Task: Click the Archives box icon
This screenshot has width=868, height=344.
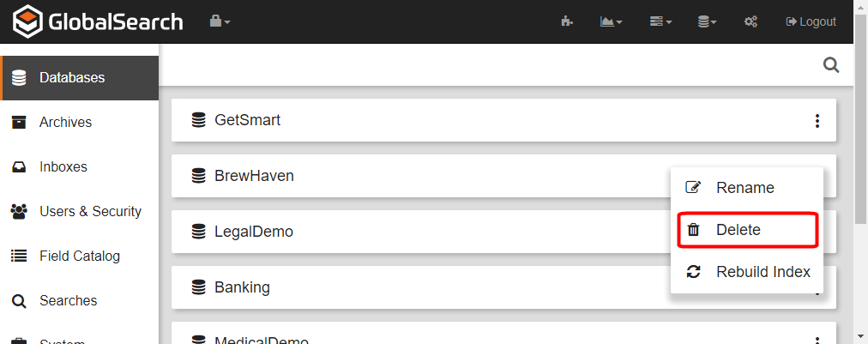Action: coord(19,123)
